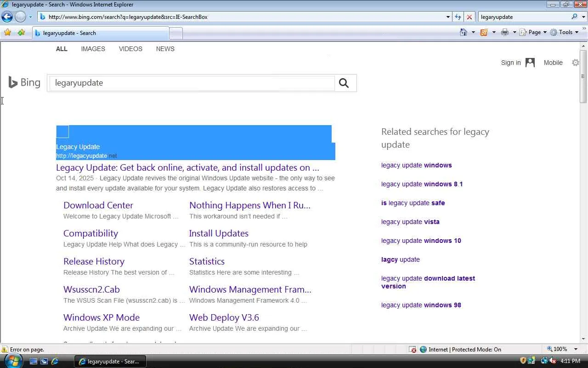Open the Download Center sitelink
This screenshot has height=368, width=588.
(98, 205)
